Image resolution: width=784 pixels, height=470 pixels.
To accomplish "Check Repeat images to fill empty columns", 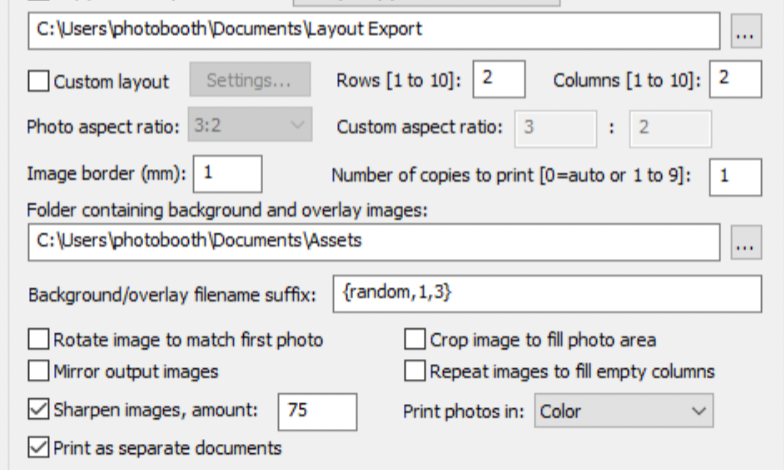I will click(x=415, y=371).
